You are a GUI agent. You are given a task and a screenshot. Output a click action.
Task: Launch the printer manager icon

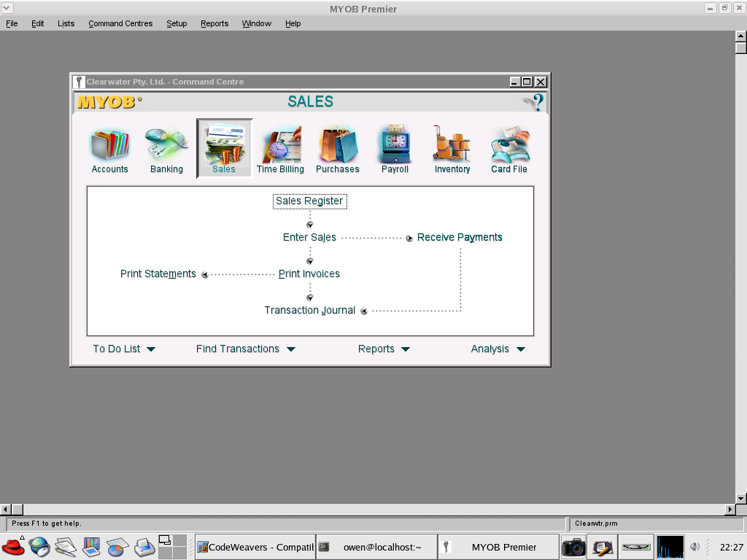[x=144, y=547]
